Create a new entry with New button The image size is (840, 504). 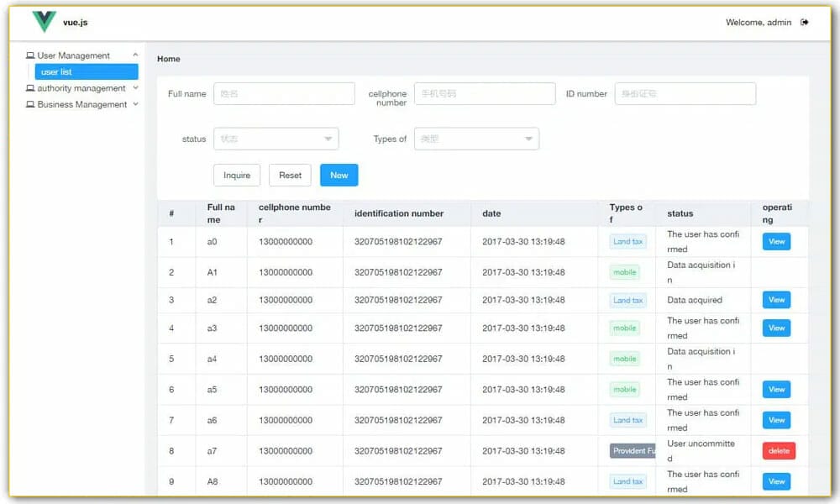point(339,176)
